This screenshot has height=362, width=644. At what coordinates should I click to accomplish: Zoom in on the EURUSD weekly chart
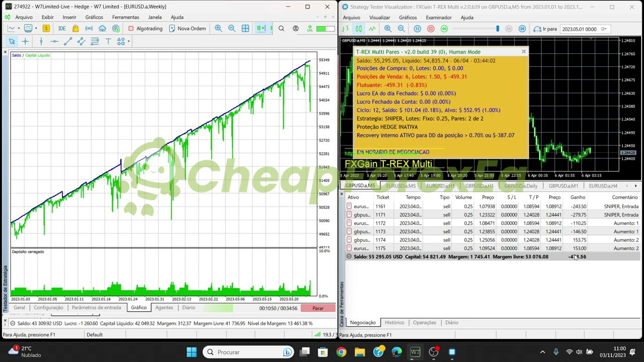click(218, 29)
